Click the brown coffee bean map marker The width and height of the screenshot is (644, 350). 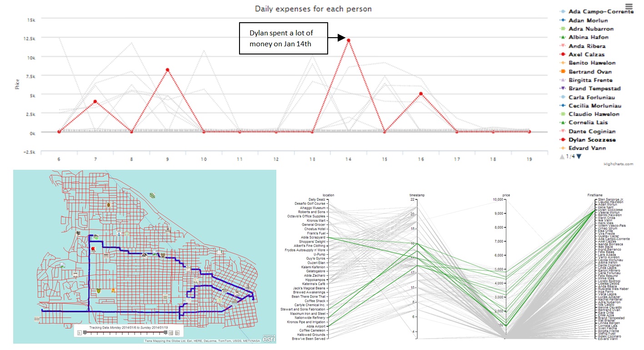tap(109, 205)
